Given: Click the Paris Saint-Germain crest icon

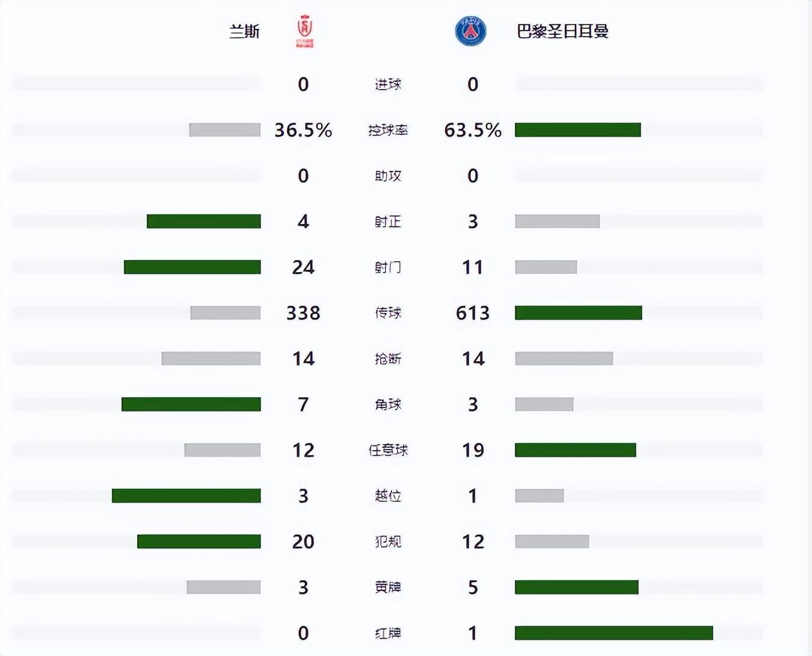Looking at the screenshot, I should 470,31.
